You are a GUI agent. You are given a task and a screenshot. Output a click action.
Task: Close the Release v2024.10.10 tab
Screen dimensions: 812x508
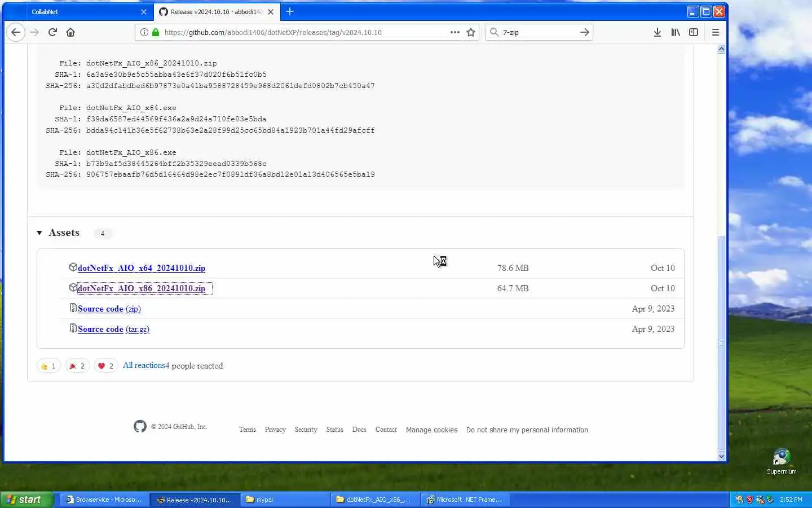pos(271,11)
